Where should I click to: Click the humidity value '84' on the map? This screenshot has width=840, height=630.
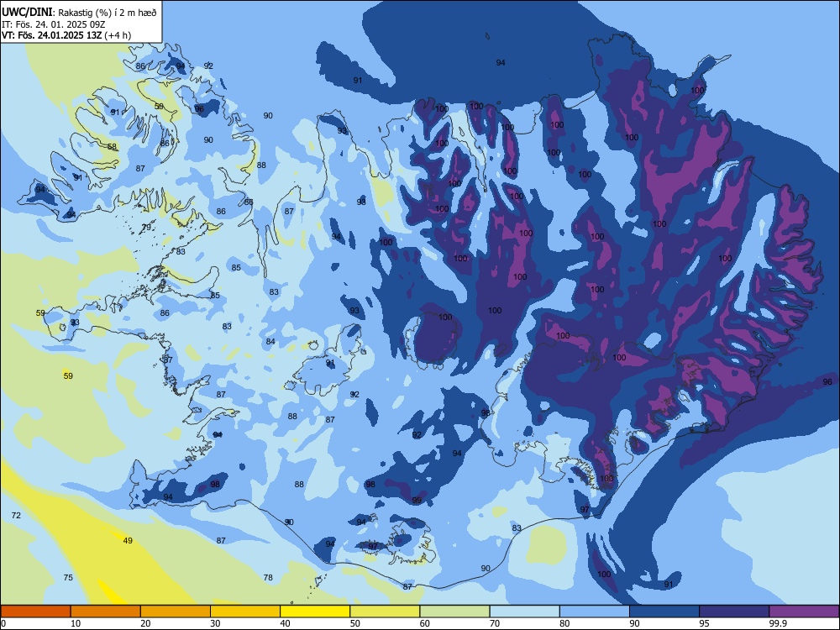pos(270,342)
